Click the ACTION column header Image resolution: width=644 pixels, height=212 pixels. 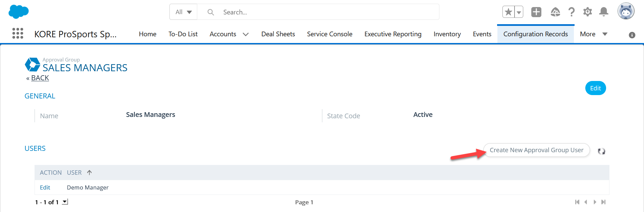tap(51, 172)
